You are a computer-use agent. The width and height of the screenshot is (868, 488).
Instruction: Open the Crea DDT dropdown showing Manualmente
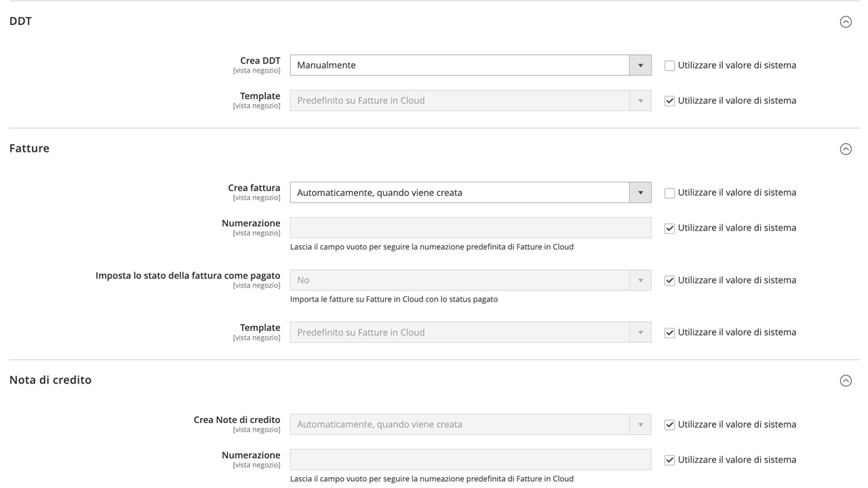click(471, 65)
